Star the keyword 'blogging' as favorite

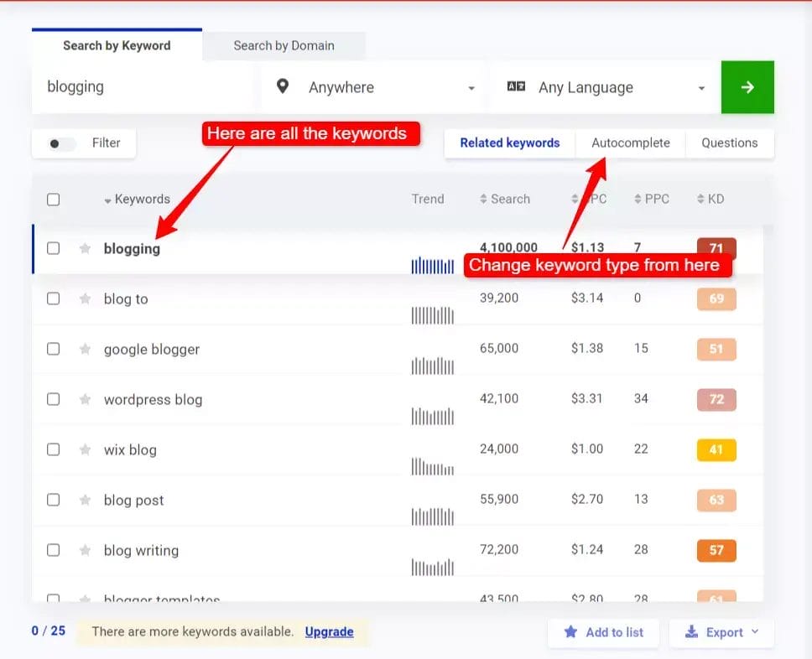(84, 248)
